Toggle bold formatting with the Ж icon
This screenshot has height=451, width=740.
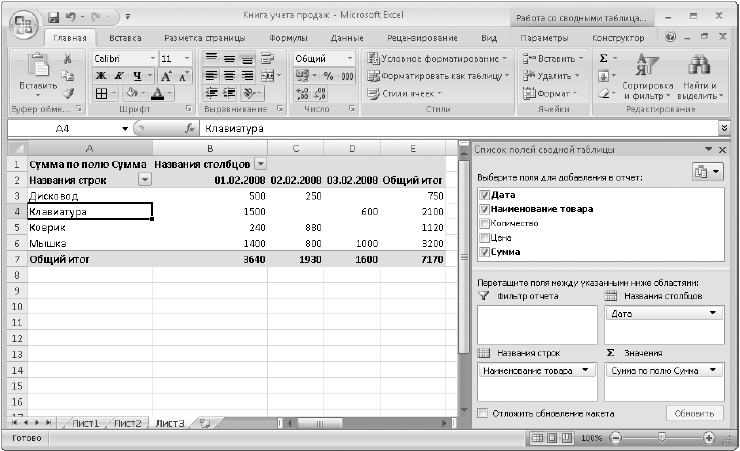(101, 75)
